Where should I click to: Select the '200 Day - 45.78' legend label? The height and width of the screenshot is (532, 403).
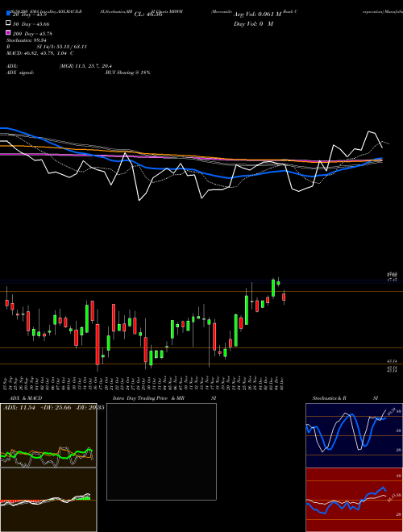pos(32,34)
